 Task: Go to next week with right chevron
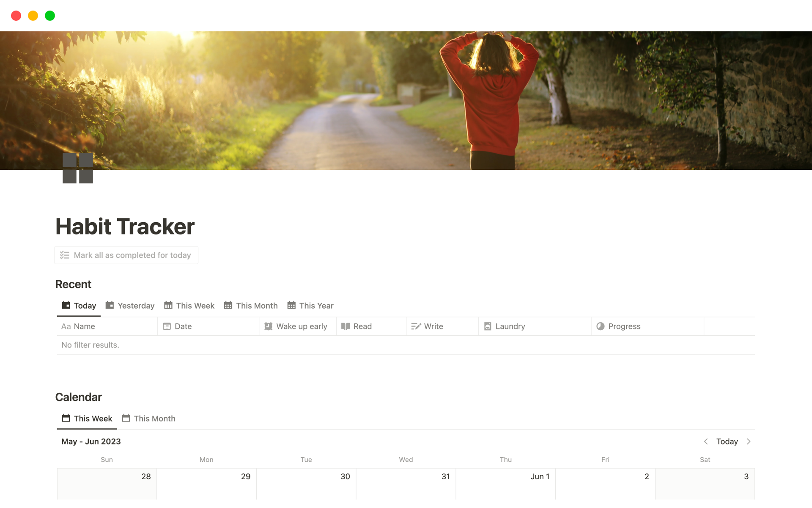point(749,442)
